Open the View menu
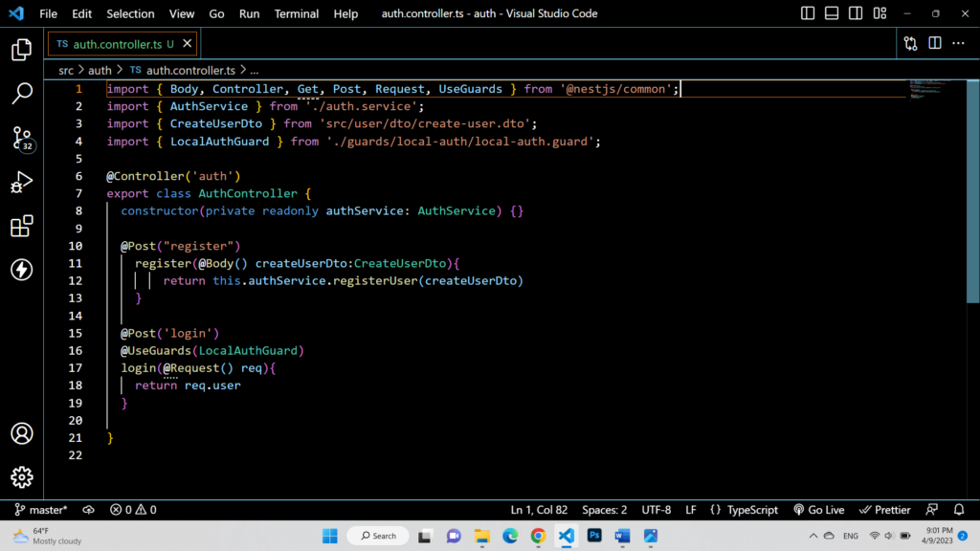This screenshot has width=980, height=551. click(181, 13)
